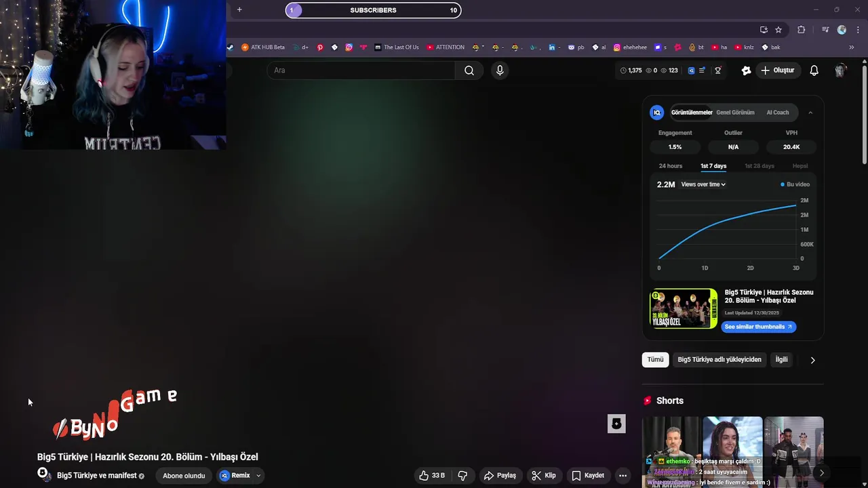Dislike the video
Image resolution: width=868 pixels, height=488 pixels.
point(462,476)
